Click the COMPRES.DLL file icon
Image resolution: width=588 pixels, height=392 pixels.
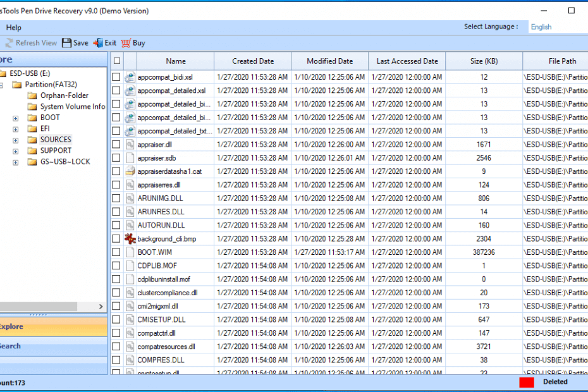(x=130, y=360)
